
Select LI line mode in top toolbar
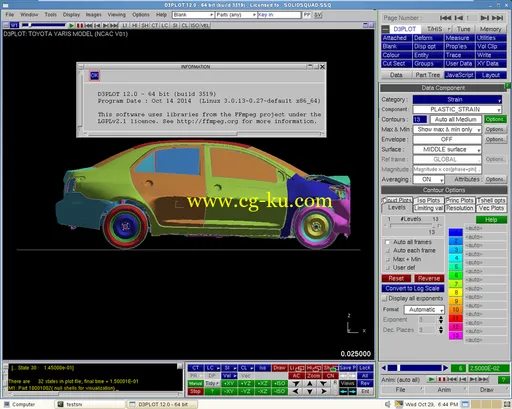pyautogui.click(x=124, y=25)
